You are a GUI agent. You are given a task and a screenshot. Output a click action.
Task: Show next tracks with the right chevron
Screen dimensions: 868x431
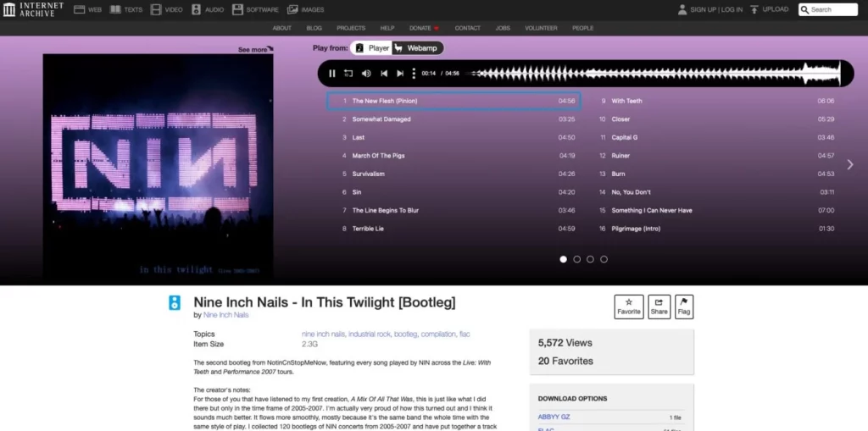point(850,164)
